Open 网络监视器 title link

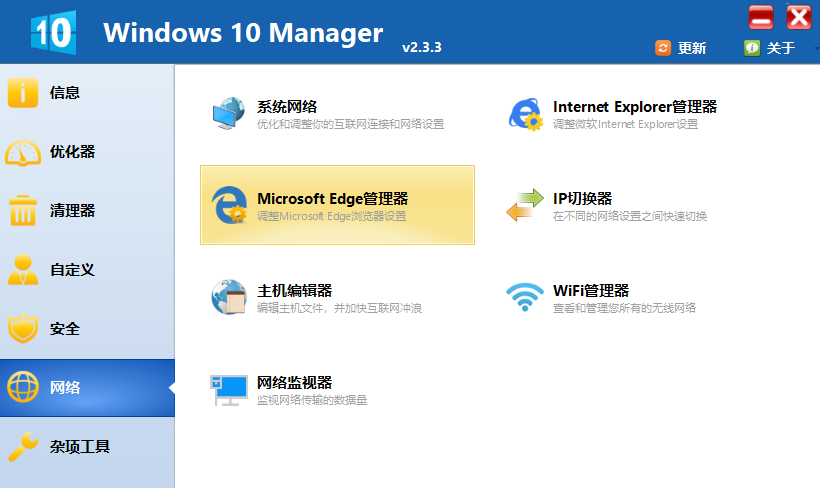pos(294,382)
